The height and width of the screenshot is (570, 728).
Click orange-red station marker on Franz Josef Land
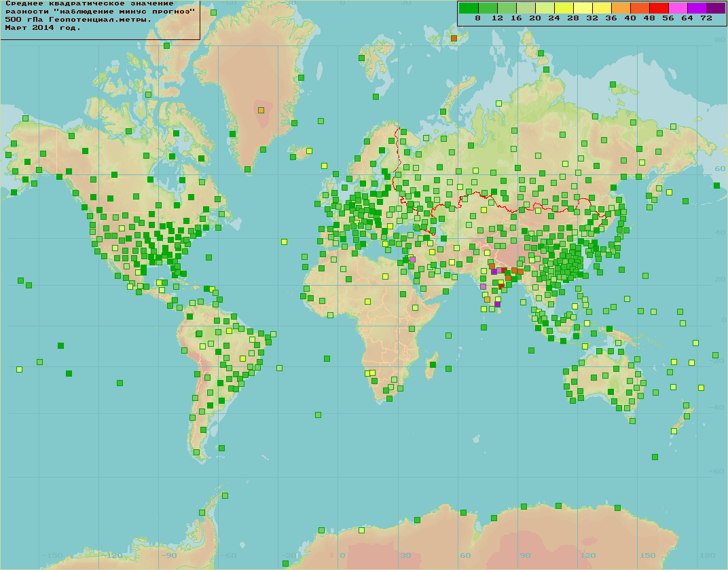(x=454, y=39)
